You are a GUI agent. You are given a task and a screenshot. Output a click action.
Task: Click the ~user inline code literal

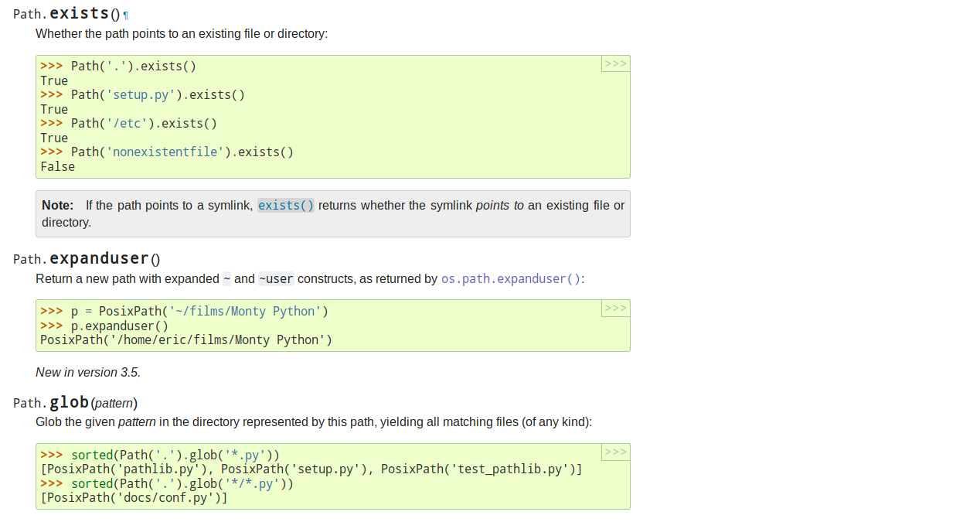click(x=276, y=279)
